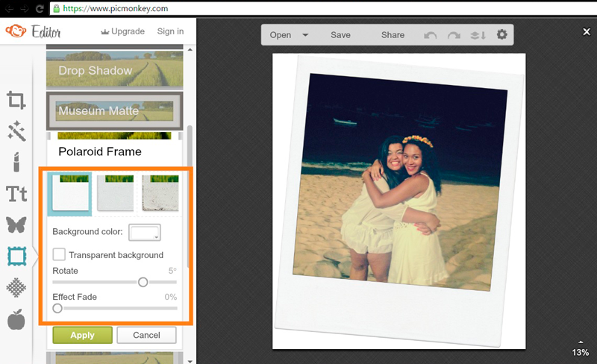Viewport: 597px width, 364px height.
Task: Click the browser address bar URL
Action: (x=116, y=8)
